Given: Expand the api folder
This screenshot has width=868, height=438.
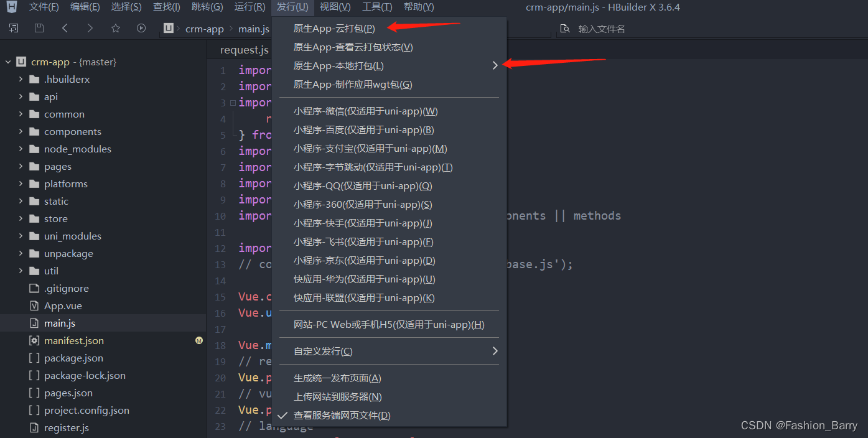Looking at the screenshot, I should click(x=21, y=96).
